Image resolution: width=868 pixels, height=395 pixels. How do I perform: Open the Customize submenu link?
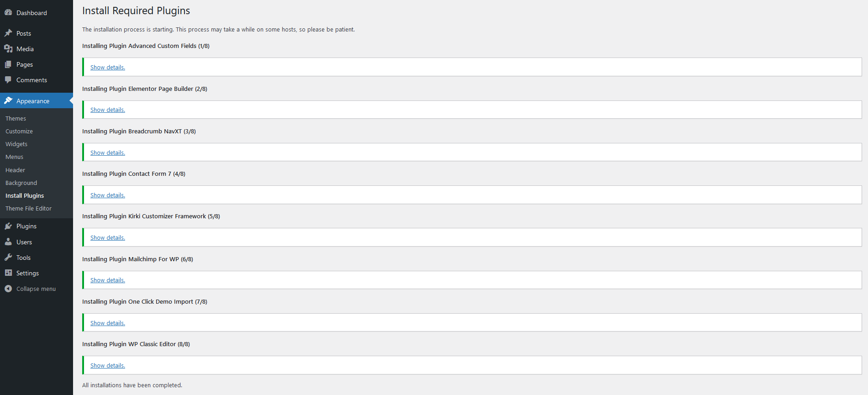(x=19, y=131)
